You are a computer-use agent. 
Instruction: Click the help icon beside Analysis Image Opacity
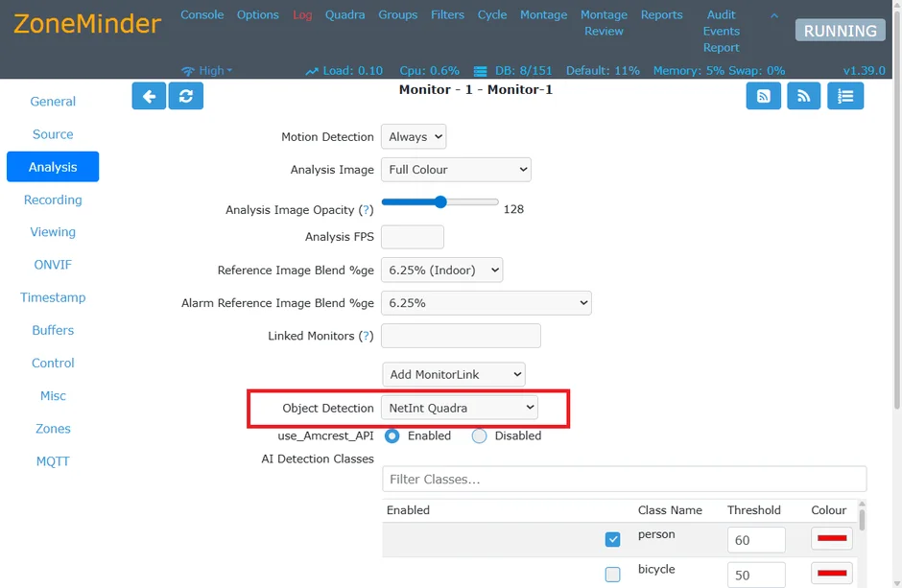[x=366, y=209]
